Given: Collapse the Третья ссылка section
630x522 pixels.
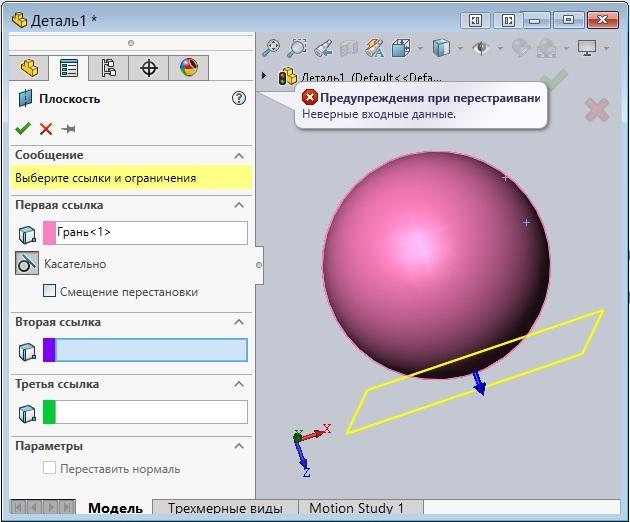Looking at the screenshot, I should [x=239, y=384].
